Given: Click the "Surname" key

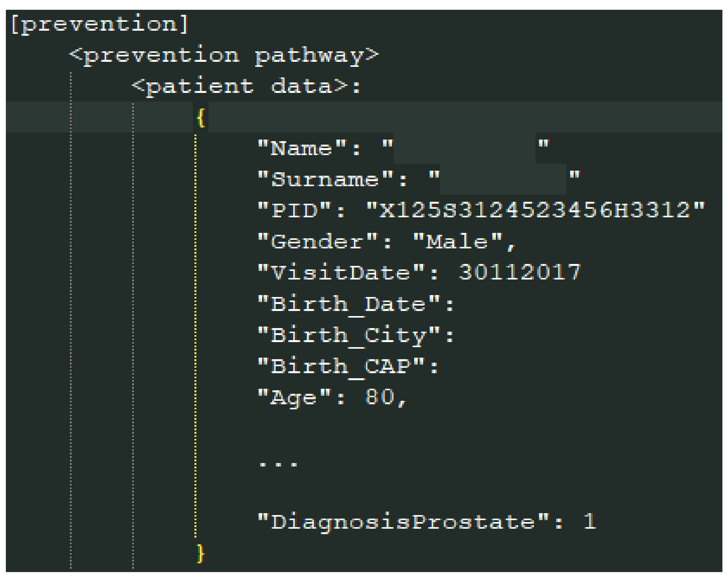Looking at the screenshot, I should tap(325, 180).
